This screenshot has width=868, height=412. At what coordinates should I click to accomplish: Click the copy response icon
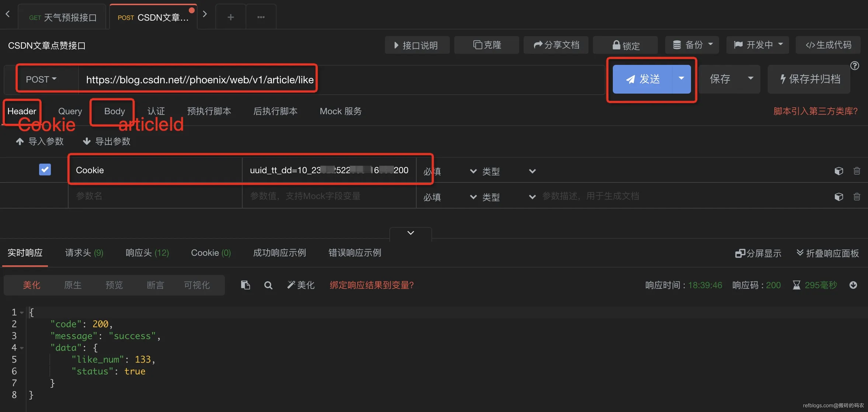245,285
